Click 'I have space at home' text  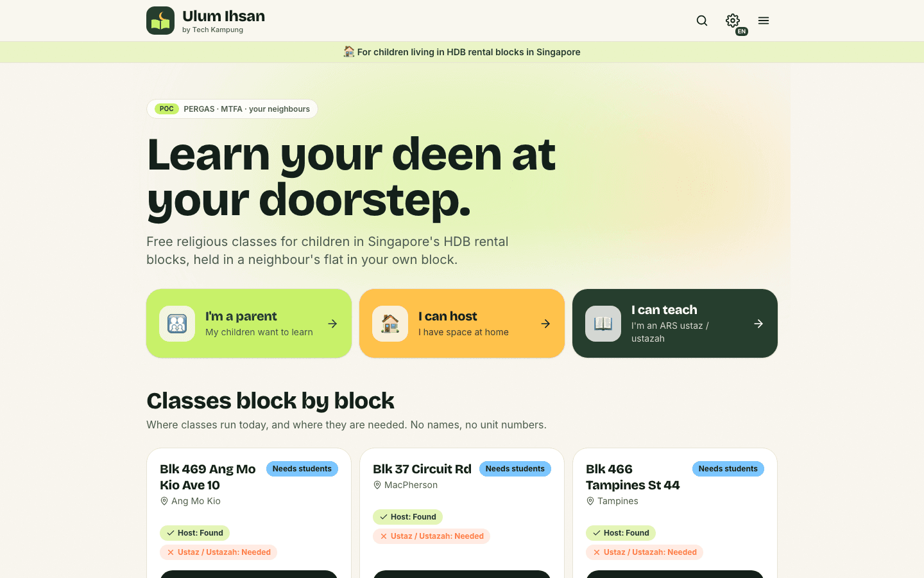pyautogui.click(x=463, y=332)
